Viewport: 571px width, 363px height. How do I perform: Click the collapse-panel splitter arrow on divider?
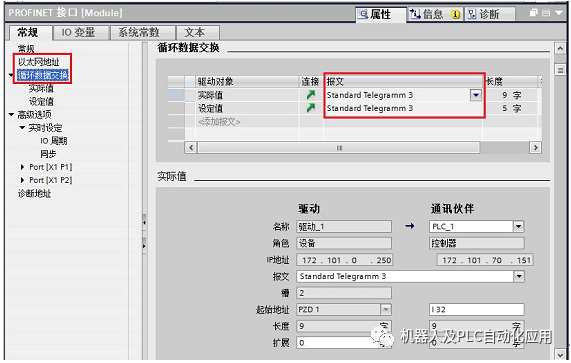pyautogui.click(x=144, y=221)
